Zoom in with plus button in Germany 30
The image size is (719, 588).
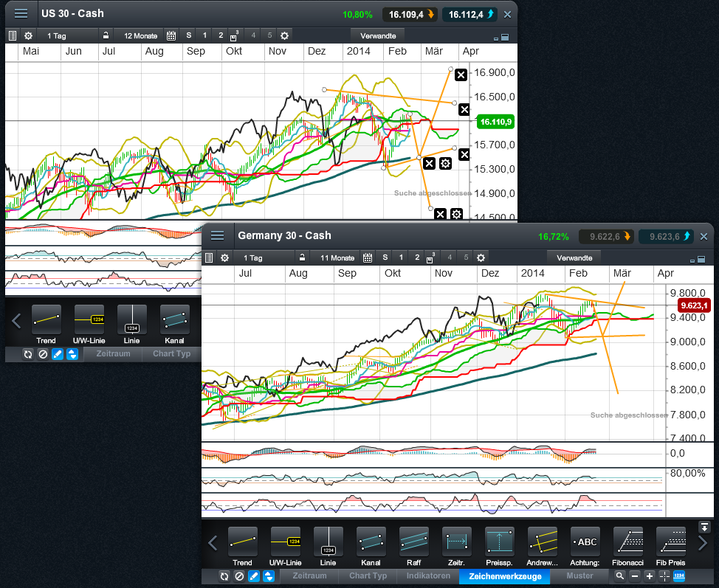tap(650, 576)
